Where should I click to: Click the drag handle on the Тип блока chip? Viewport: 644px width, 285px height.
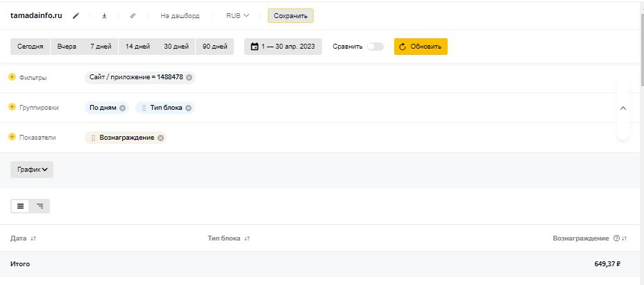pyautogui.click(x=144, y=108)
